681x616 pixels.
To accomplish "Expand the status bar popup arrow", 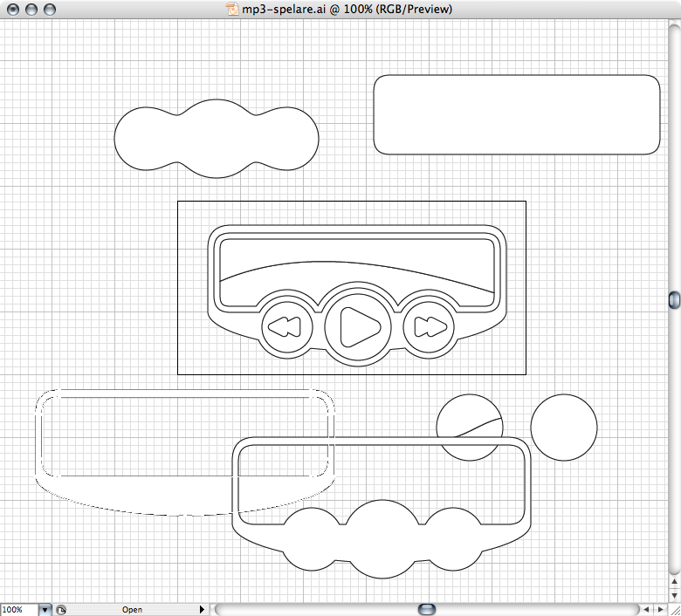I will click(203, 609).
